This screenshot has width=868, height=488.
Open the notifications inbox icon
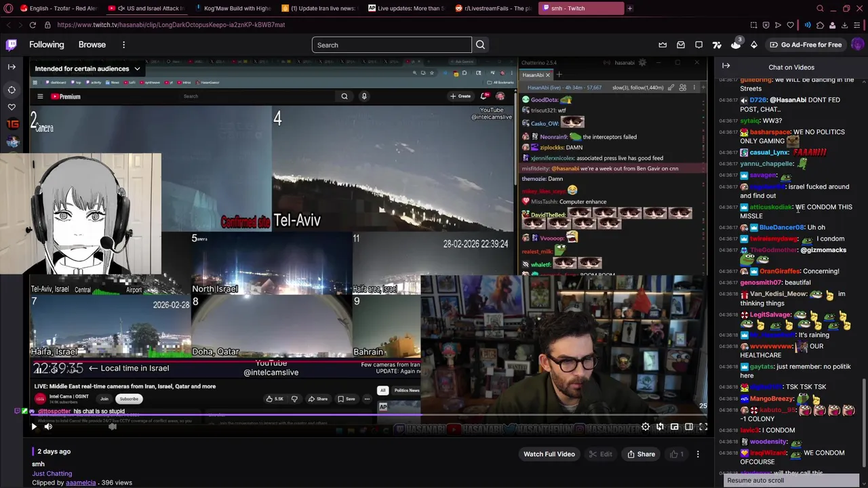click(x=681, y=45)
